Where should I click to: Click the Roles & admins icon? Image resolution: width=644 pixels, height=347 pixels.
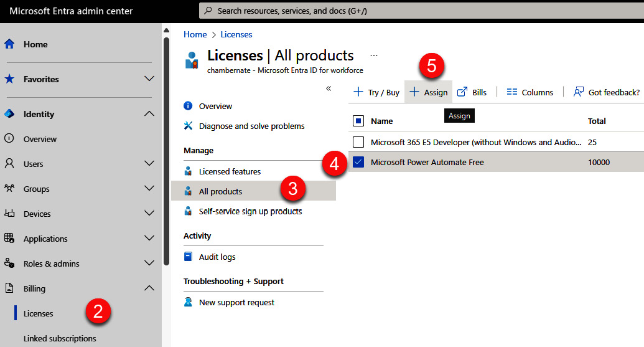coord(9,263)
